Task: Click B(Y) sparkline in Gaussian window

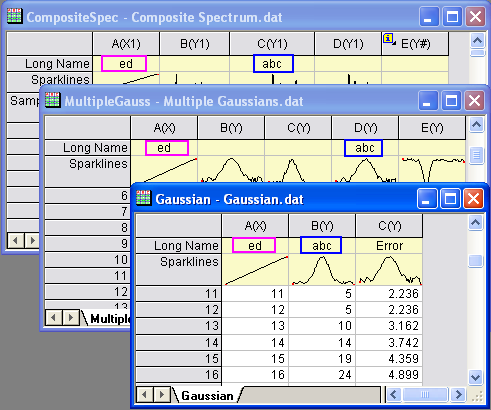Action: click(x=322, y=269)
